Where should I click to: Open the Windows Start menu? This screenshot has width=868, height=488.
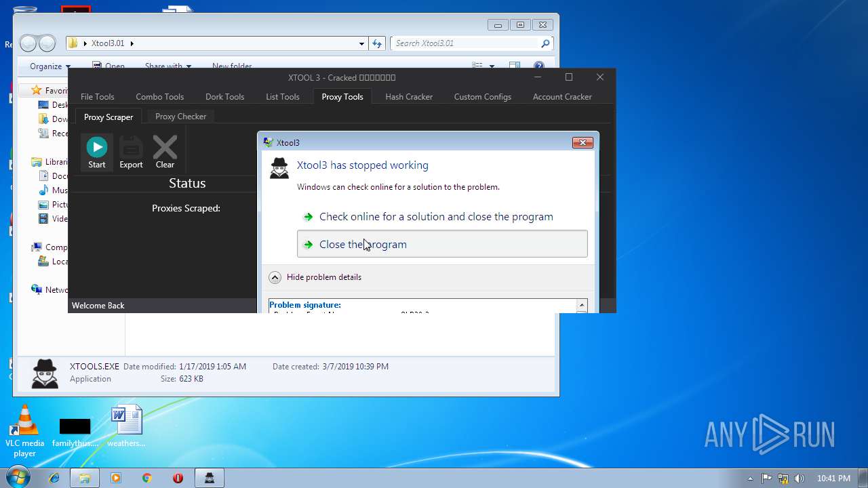18,477
